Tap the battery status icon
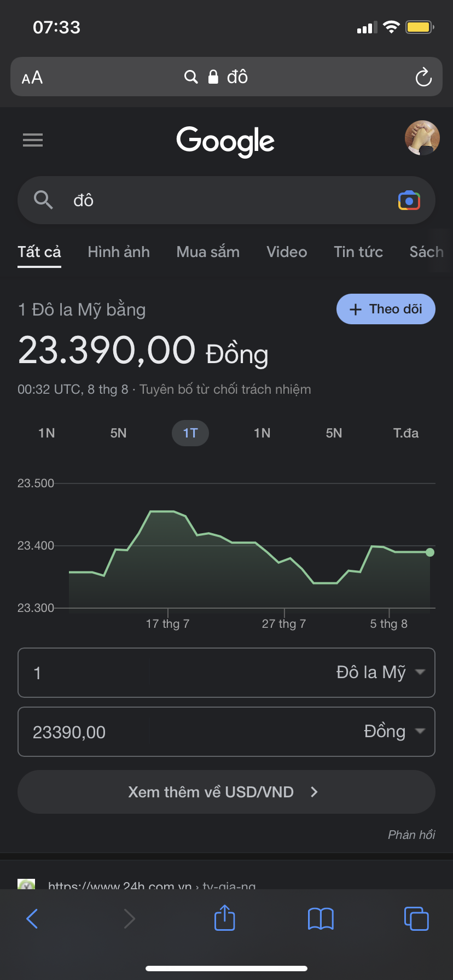The image size is (453, 980). tap(420, 27)
